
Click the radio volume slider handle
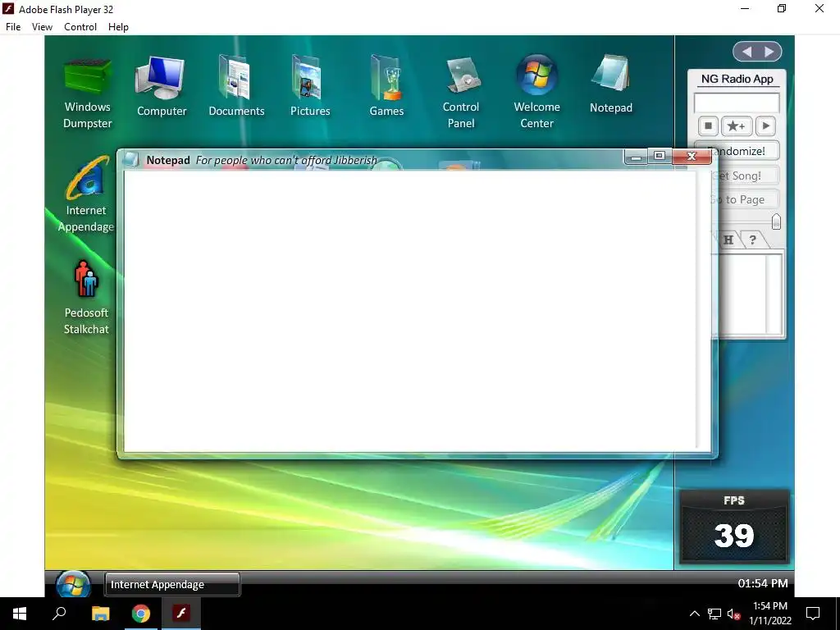pos(776,221)
